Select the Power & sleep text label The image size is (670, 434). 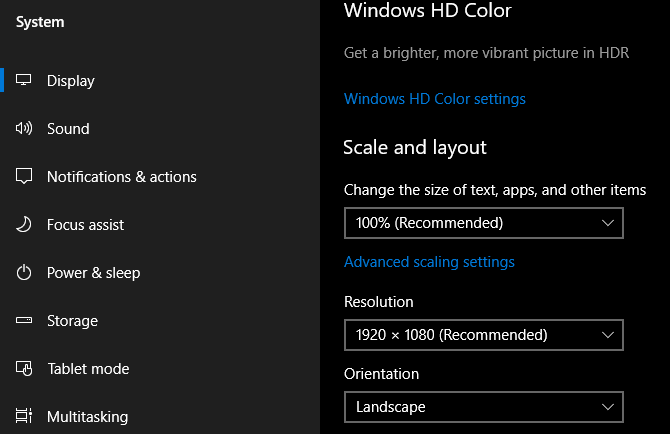click(x=94, y=273)
